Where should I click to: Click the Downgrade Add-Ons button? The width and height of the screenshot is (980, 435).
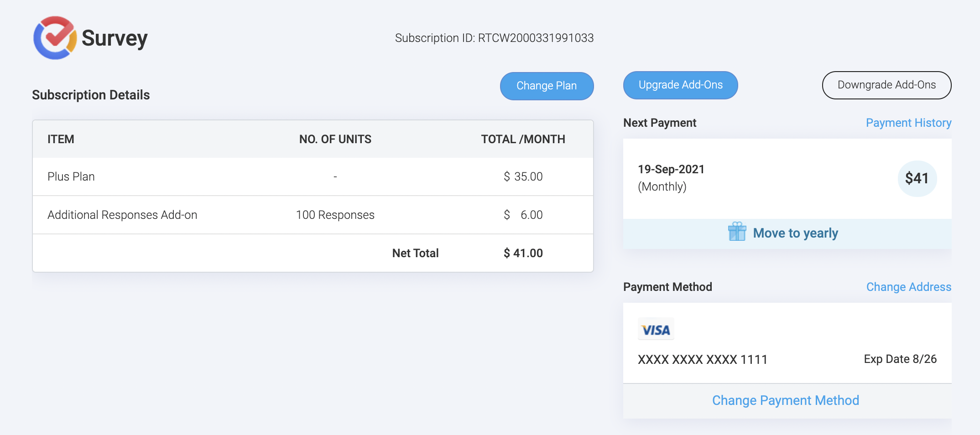pyautogui.click(x=886, y=85)
